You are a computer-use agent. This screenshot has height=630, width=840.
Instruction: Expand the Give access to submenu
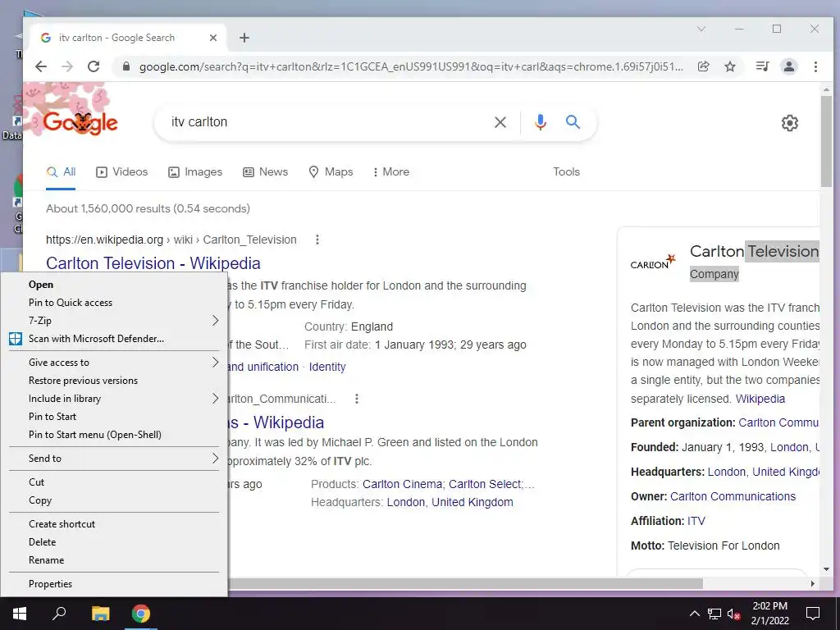(113, 363)
